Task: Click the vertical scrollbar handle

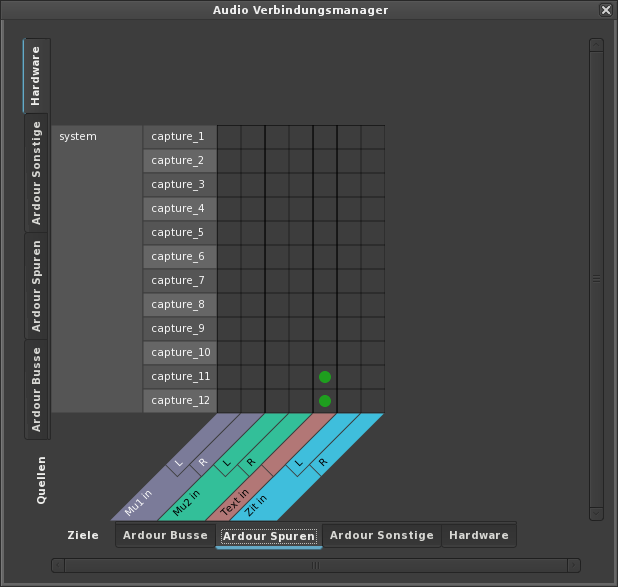Action: pos(596,279)
